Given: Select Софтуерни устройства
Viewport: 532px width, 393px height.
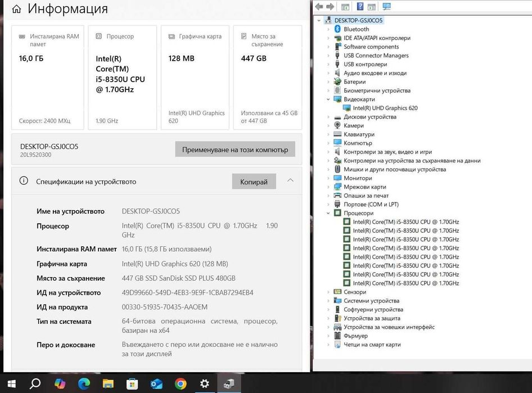Looking at the screenshot, I should pyautogui.click(x=373, y=309).
